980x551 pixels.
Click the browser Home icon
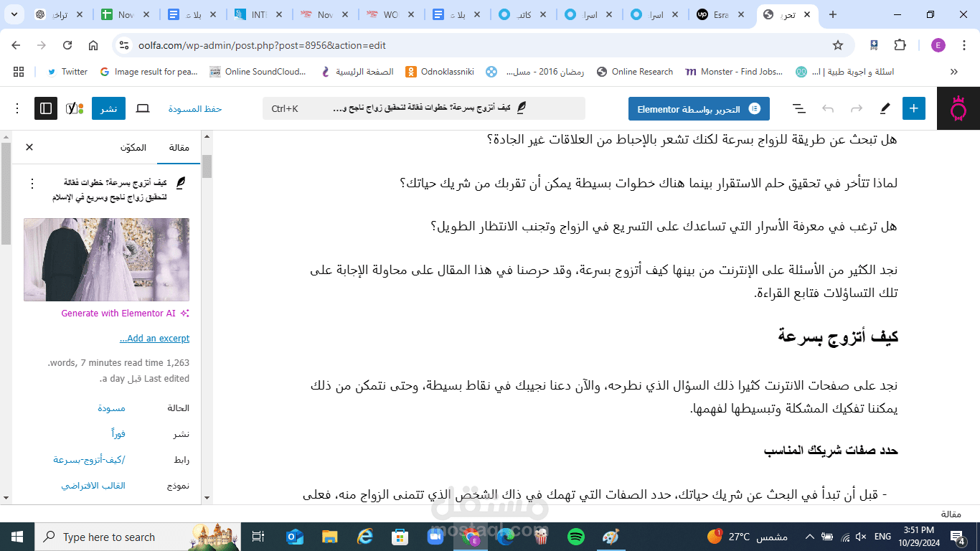(93, 45)
